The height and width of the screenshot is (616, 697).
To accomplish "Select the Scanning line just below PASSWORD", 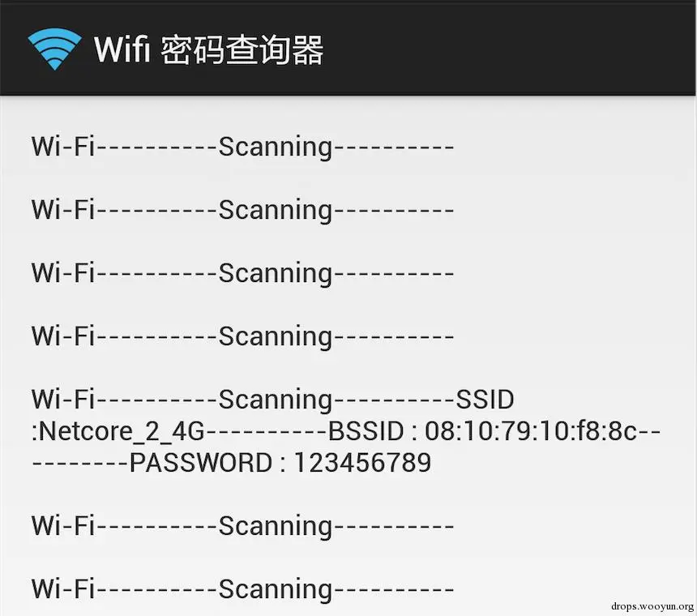I will coord(242,526).
